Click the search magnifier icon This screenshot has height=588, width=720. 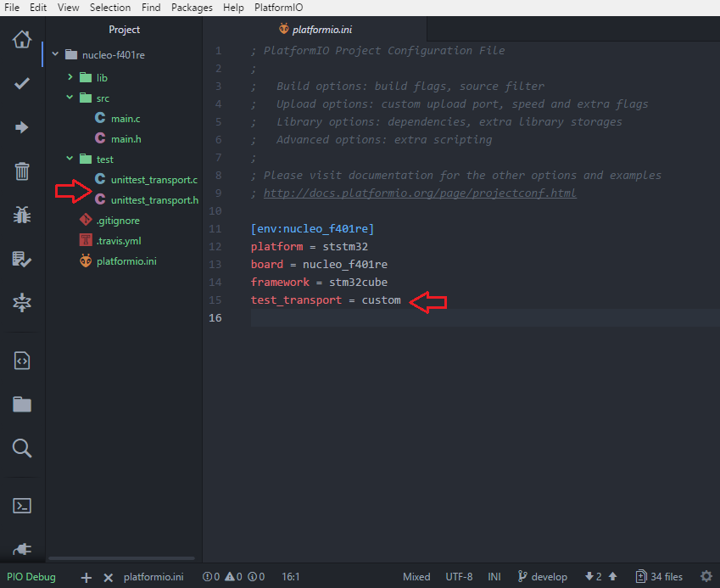tap(21, 448)
